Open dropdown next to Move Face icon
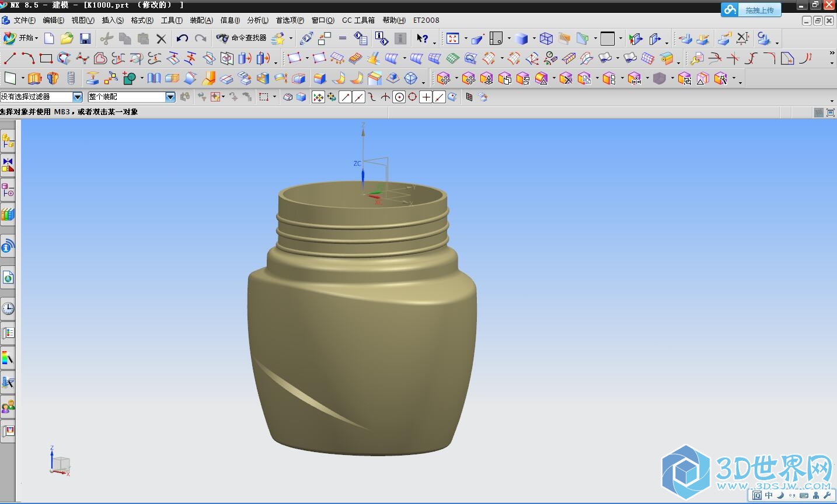Screen dimensions: 837x504 click(x=456, y=79)
